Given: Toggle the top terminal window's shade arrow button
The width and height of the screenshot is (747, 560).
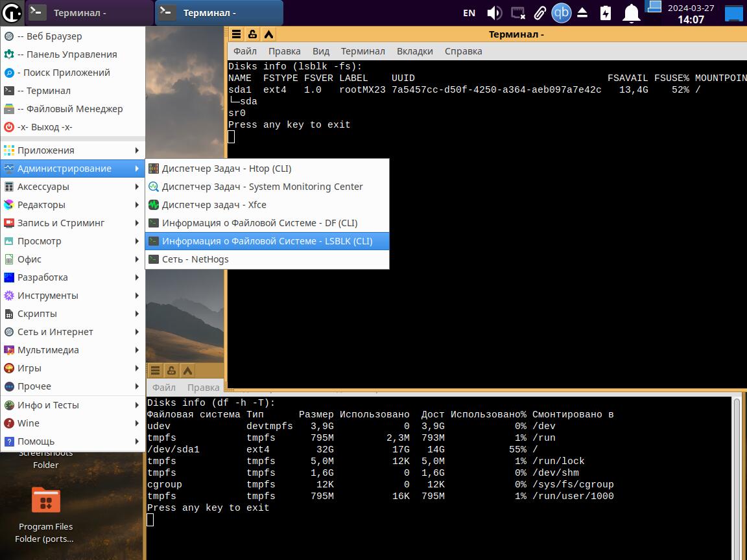Looking at the screenshot, I should coord(268,34).
